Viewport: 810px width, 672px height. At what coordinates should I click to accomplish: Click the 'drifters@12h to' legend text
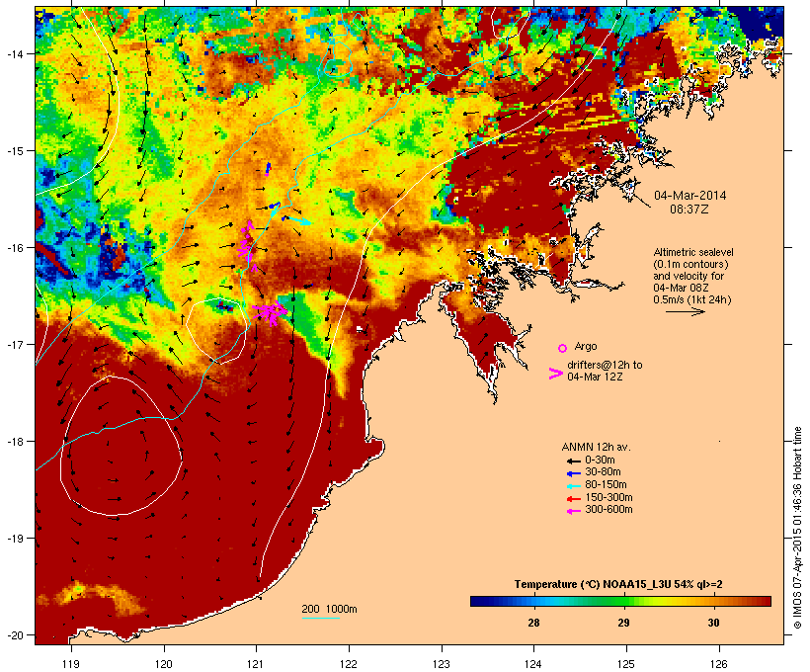(x=605, y=365)
